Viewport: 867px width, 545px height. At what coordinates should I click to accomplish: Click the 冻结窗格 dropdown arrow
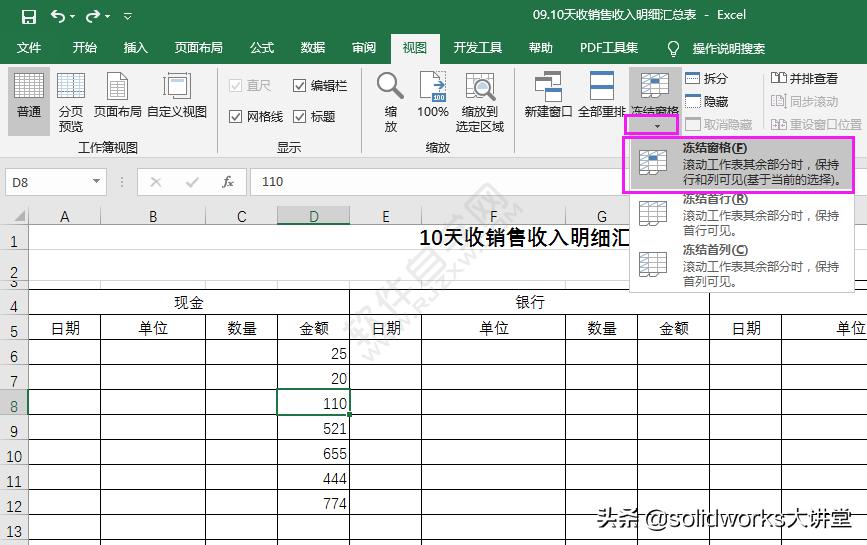656,127
